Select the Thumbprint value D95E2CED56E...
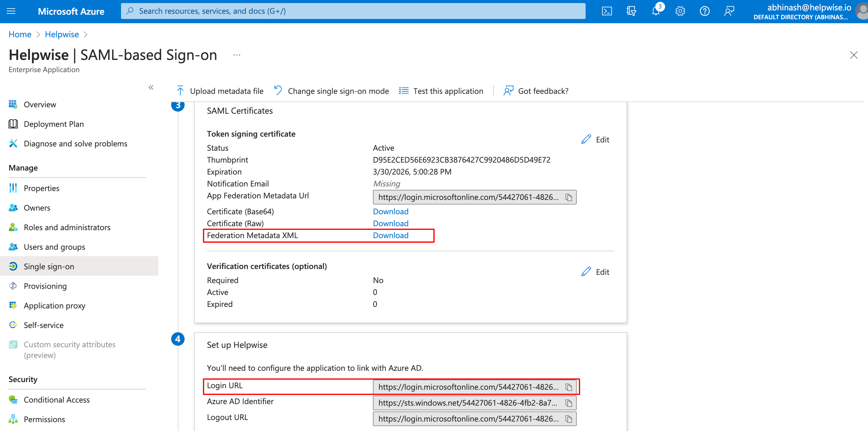 462,160
